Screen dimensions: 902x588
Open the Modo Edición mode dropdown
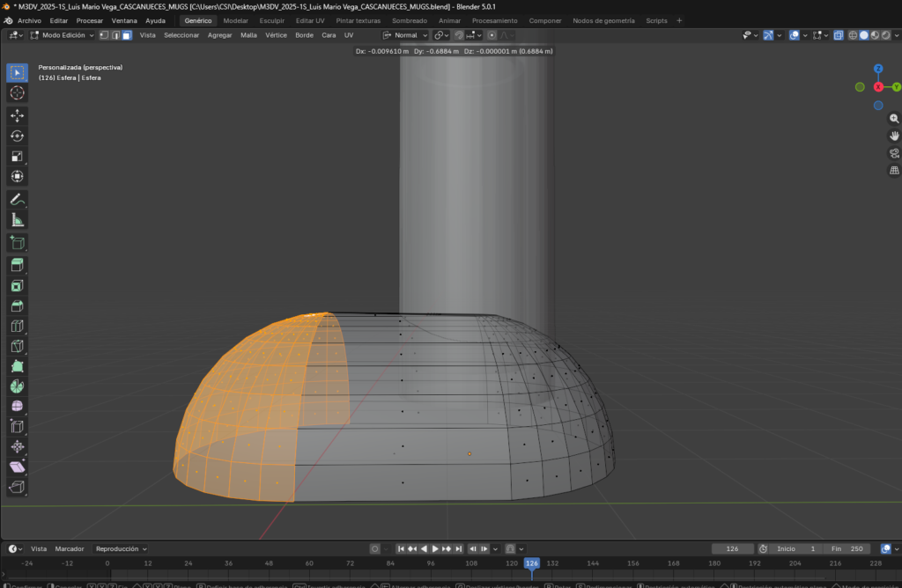(x=62, y=35)
